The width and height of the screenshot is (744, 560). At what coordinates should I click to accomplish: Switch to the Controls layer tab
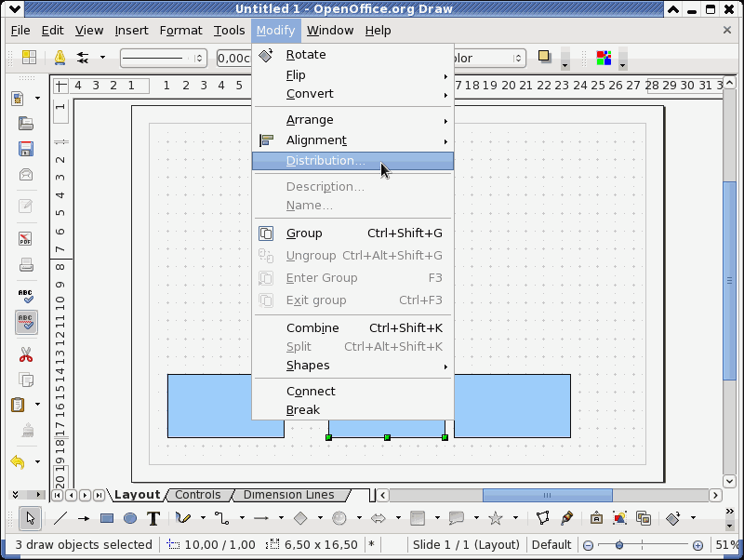click(198, 495)
